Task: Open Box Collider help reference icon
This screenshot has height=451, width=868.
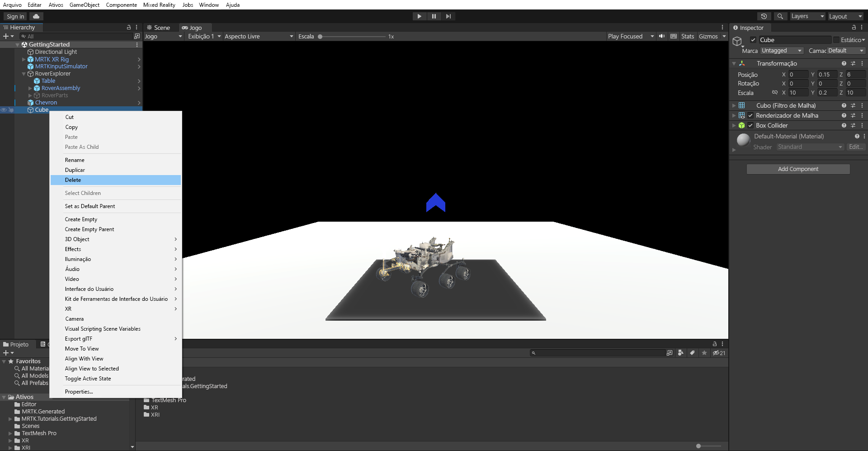Action: click(844, 125)
